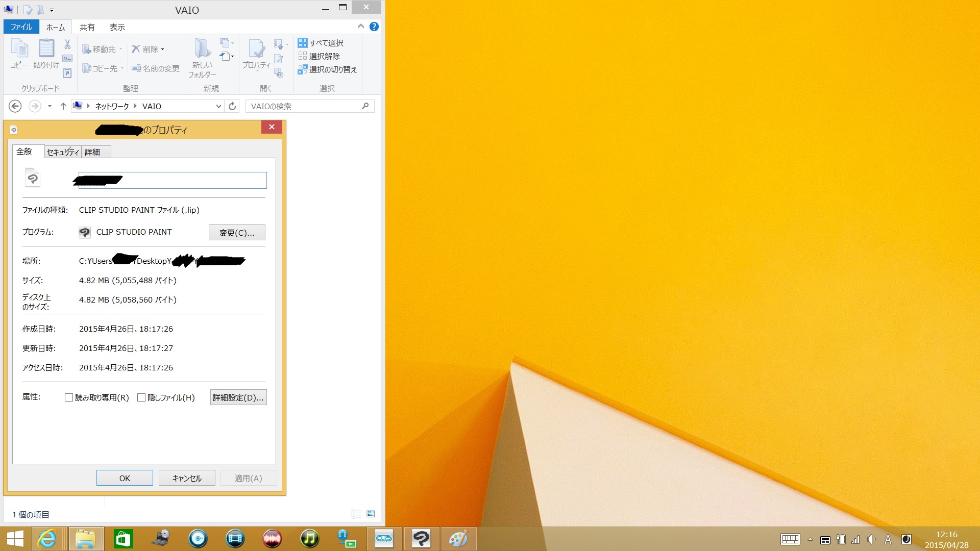Click the help question mark icon
This screenshot has height=551, width=980.
pos(374,27)
